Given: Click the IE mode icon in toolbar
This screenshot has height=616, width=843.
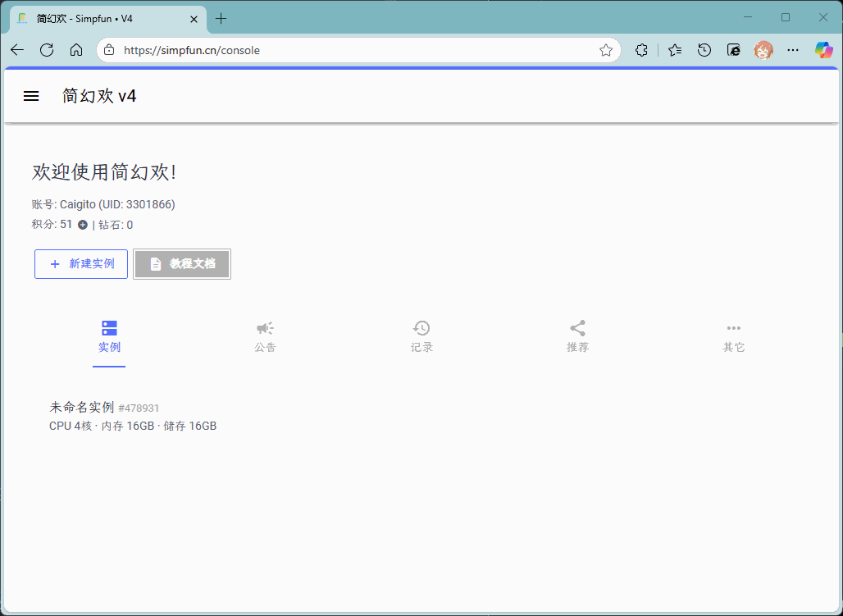Looking at the screenshot, I should coord(734,50).
